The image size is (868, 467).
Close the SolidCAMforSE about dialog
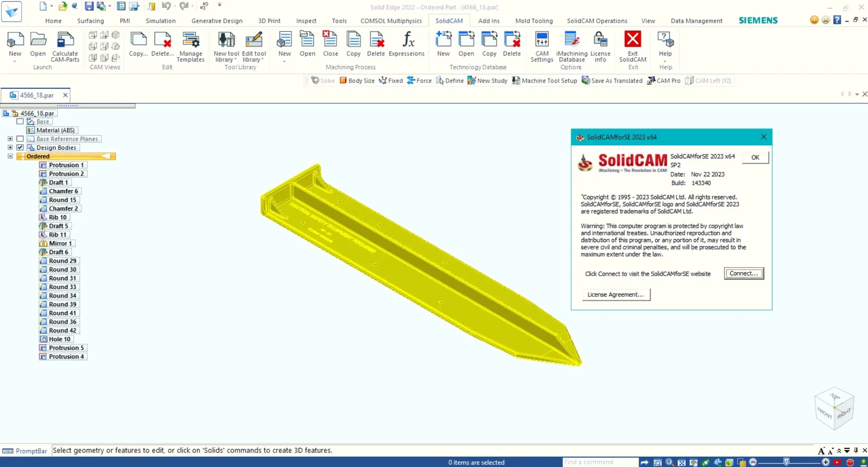coord(763,137)
